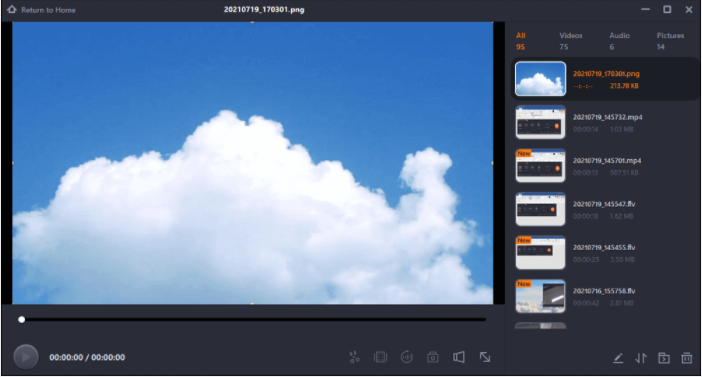702x377 pixels.
Task: Open the 20210719_145701.mp4 thumbnail
Action: coord(540,166)
